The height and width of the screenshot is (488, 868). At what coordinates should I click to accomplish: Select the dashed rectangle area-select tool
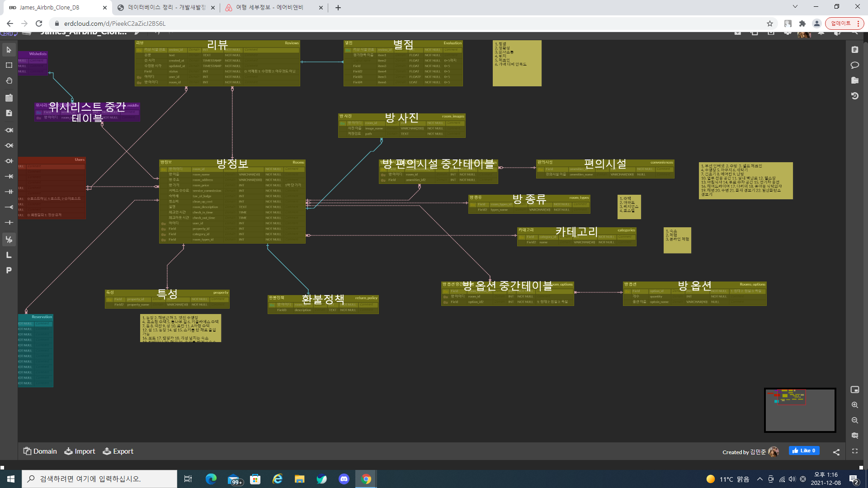click(9, 65)
